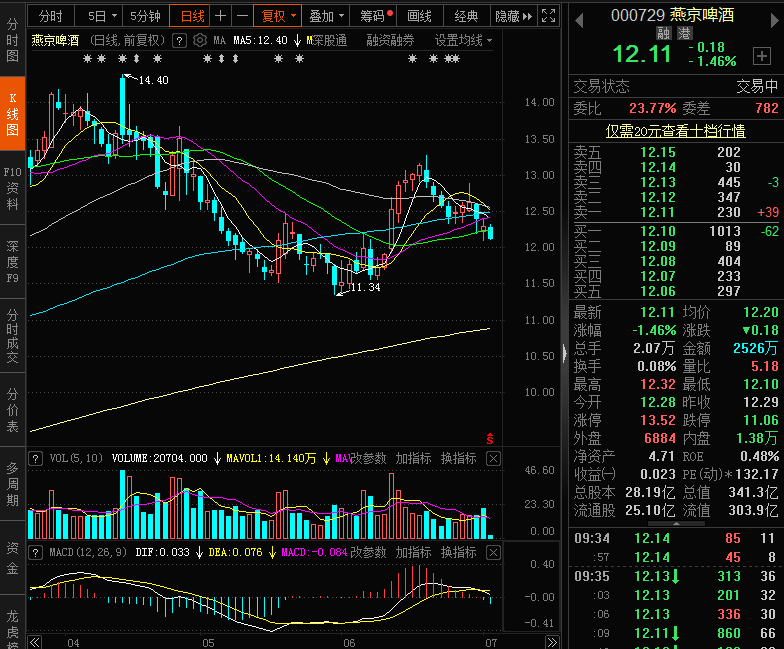Click the 港 Hong Kong connect badge
The image size is (784, 649).
tap(684, 34)
